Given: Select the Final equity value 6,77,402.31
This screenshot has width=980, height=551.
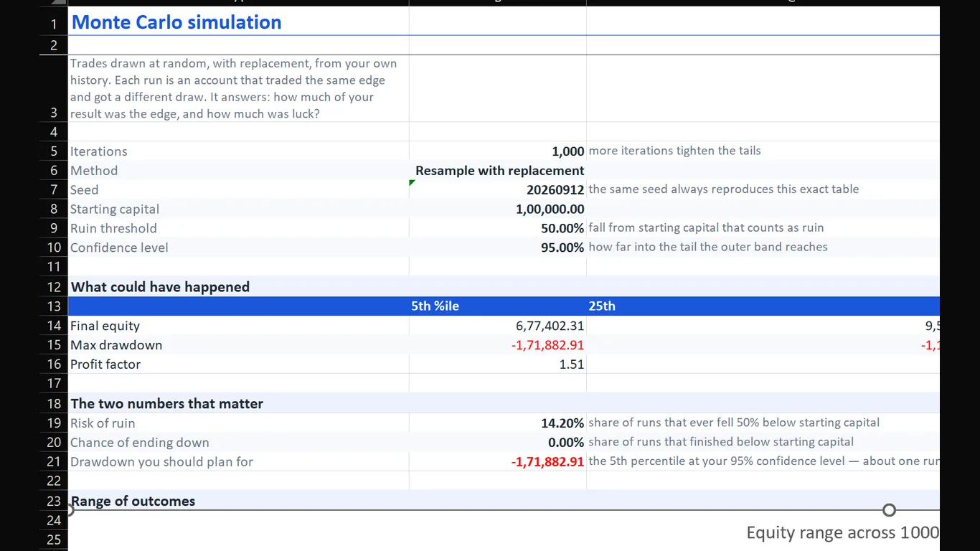Looking at the screenshot, I should 497,326.
